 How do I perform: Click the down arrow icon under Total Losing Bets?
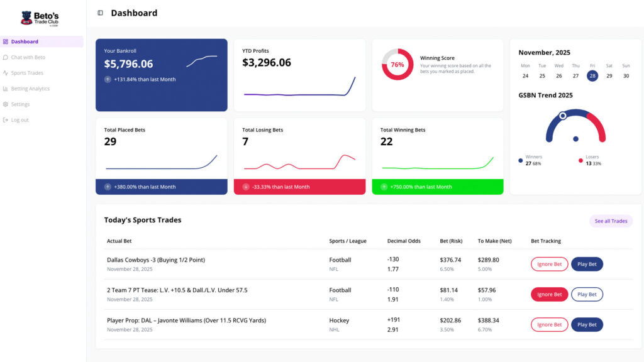coord(246,187)
